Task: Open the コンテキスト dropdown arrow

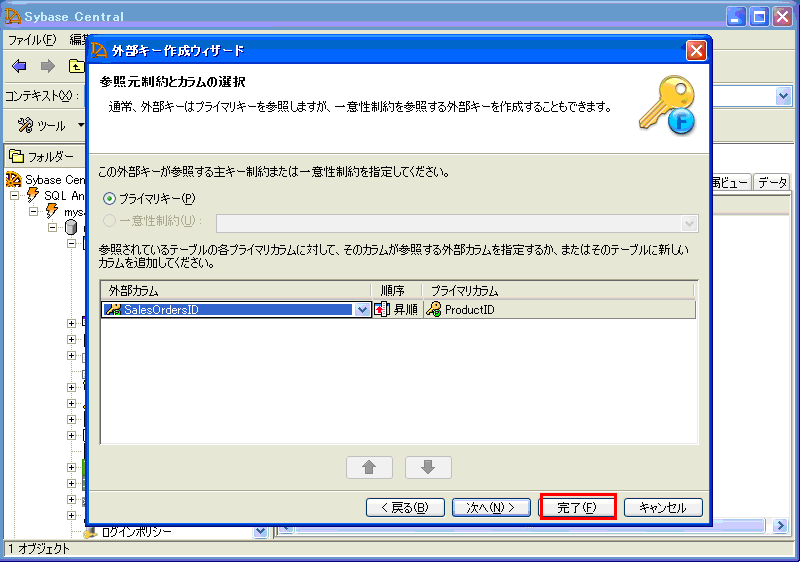Action: [x=783, y=96]
